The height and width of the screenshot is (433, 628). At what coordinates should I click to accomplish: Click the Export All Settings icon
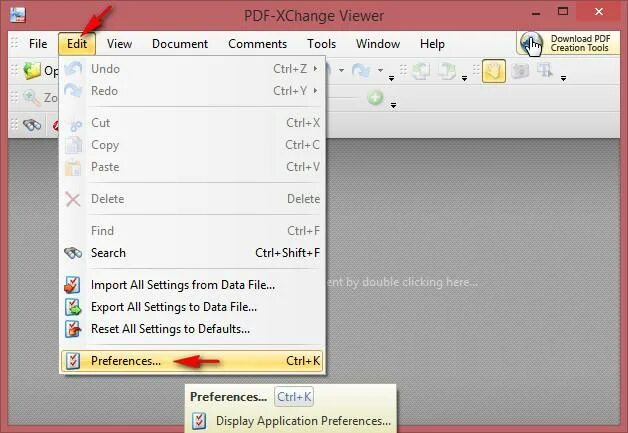click(x=73, y=307)
